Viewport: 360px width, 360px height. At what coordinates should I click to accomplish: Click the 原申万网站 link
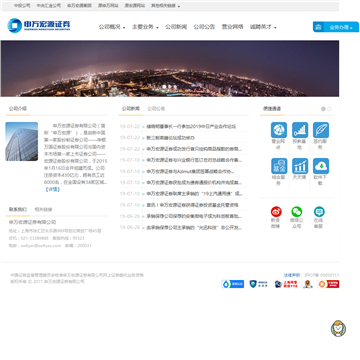coord(108,6)
